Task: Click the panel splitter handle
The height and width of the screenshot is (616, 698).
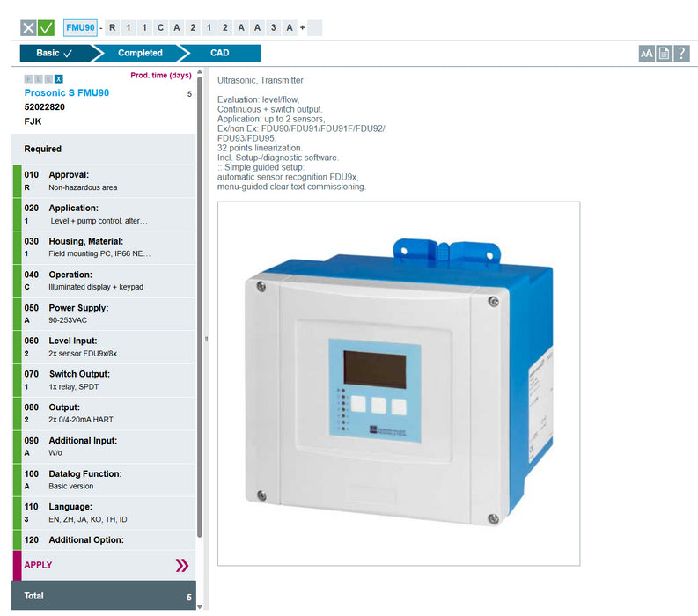Action: 206,339
